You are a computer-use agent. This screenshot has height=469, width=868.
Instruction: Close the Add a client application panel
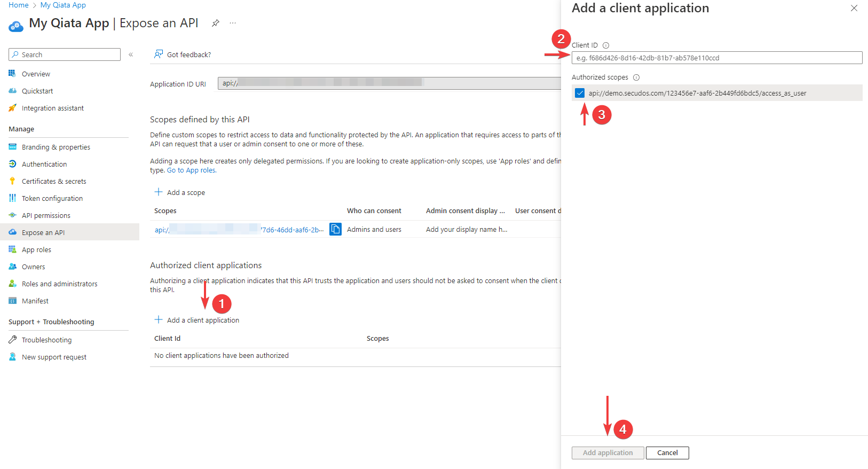click(854, 8)
